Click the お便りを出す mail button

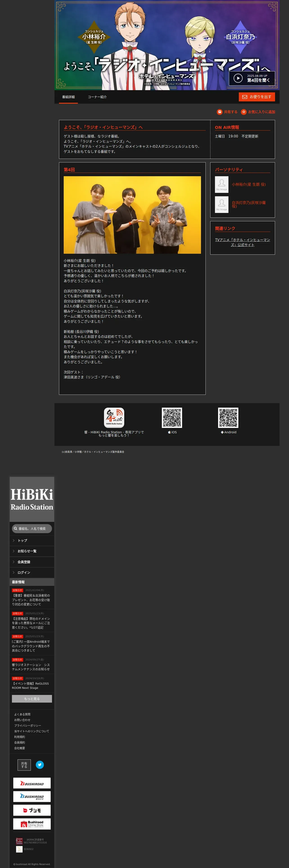pyautogui.click(x=257, y=97)
